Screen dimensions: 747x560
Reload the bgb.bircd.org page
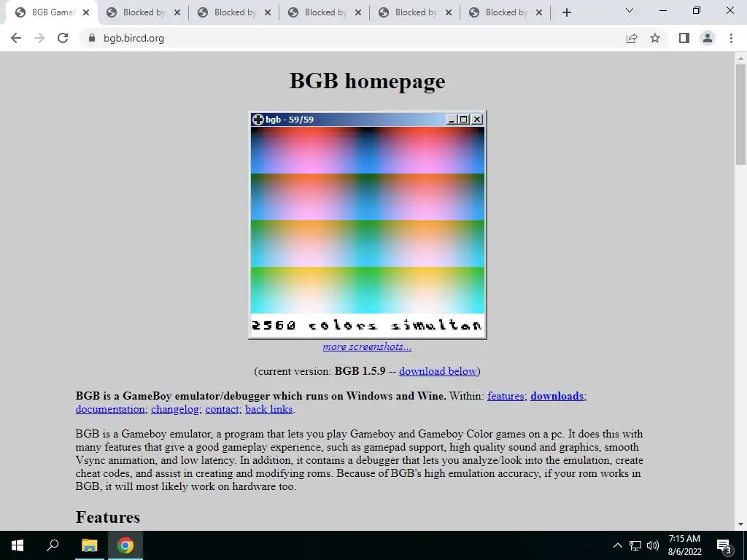coord(63,38)
